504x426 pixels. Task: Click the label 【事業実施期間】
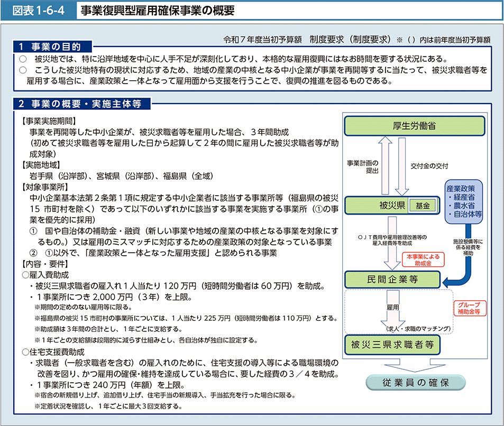pyautogui.click(x=49, y=121)
